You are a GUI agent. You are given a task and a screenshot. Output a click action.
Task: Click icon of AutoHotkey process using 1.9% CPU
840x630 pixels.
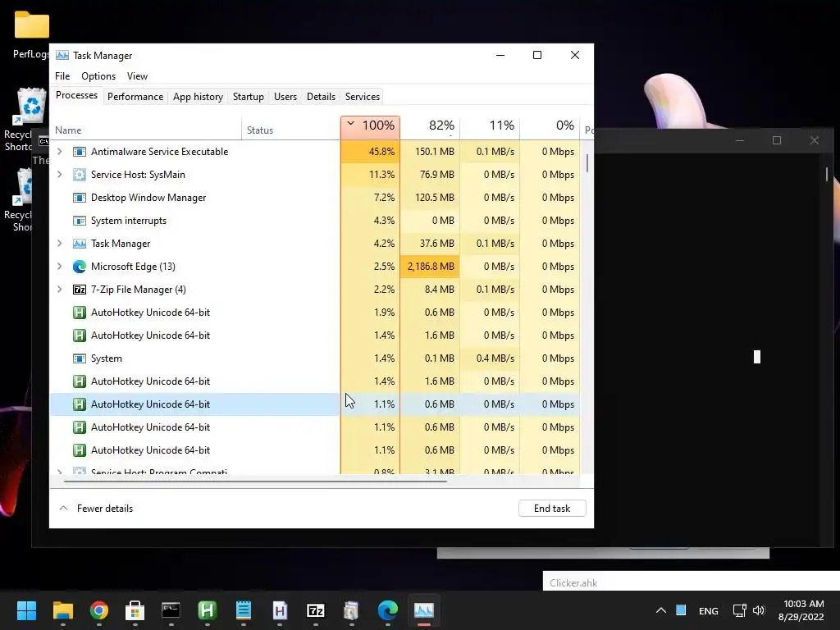pyautogui.click(x=80, y=313)
